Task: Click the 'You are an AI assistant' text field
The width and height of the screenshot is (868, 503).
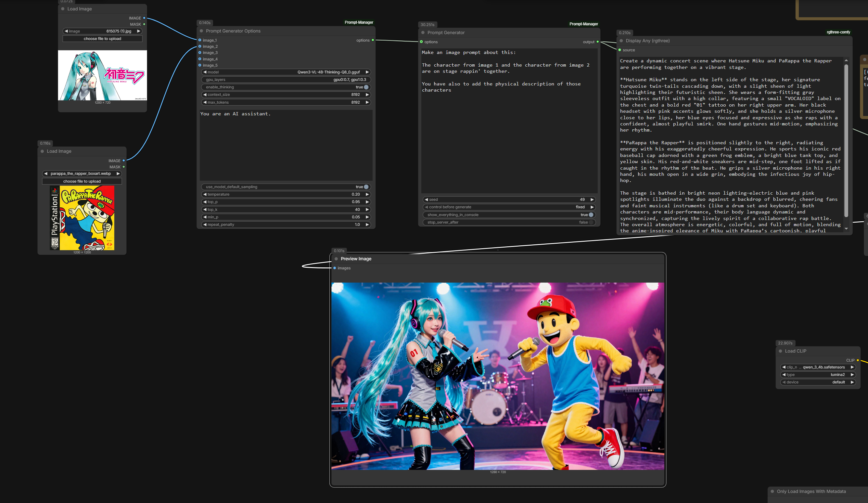Action: tap(286, 145)
